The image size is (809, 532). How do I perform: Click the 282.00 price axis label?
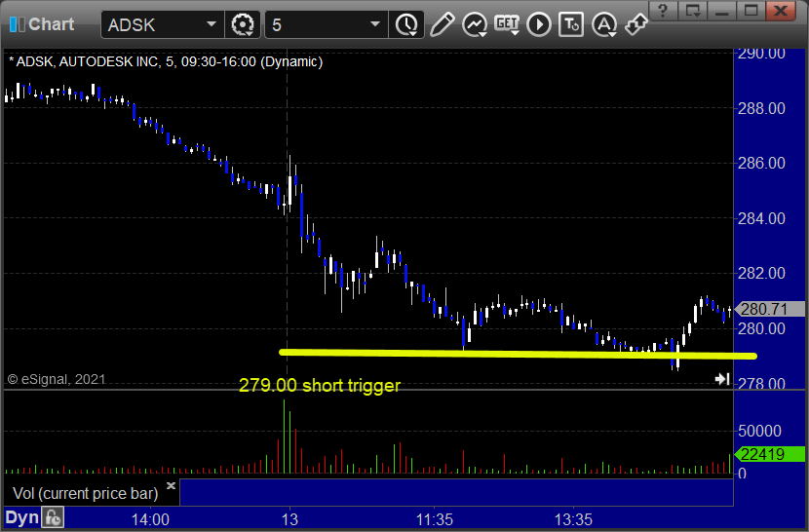click(761, 273)
